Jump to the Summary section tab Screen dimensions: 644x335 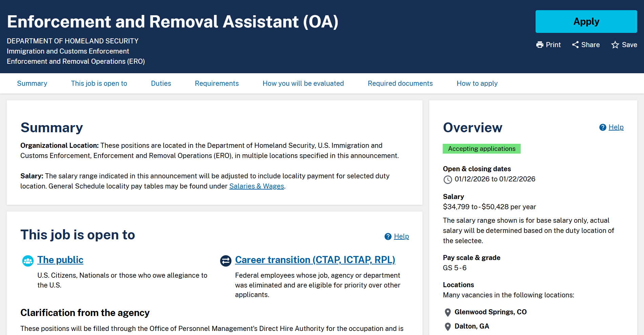[32, 83]
